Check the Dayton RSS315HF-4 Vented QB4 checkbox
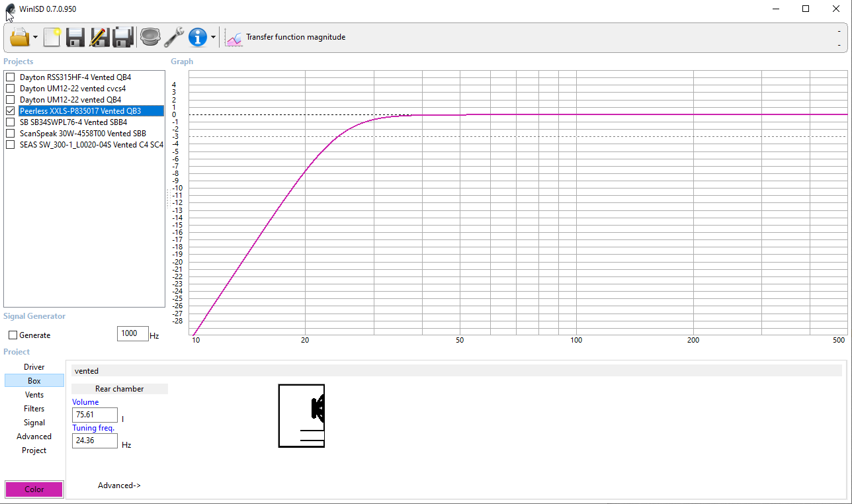The image size is (852, 504). [10, 77]
